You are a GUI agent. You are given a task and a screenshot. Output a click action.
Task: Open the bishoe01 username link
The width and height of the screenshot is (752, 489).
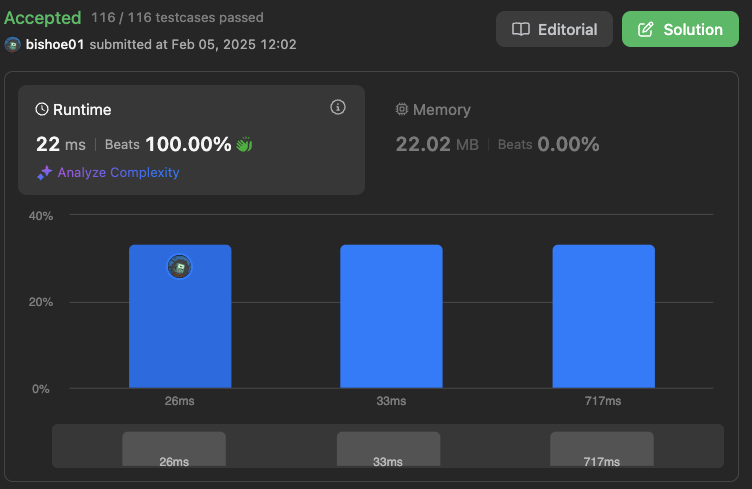tap(55, 45)
